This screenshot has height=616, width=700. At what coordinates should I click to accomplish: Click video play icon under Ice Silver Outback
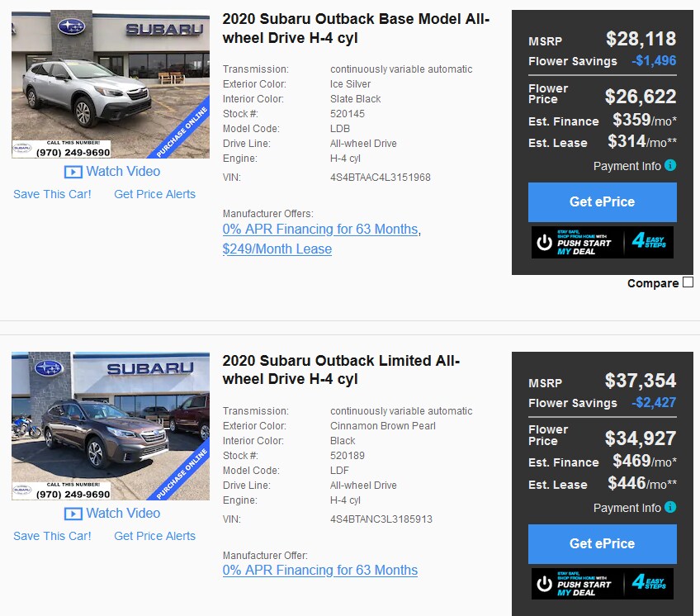(x=73, y=172)
